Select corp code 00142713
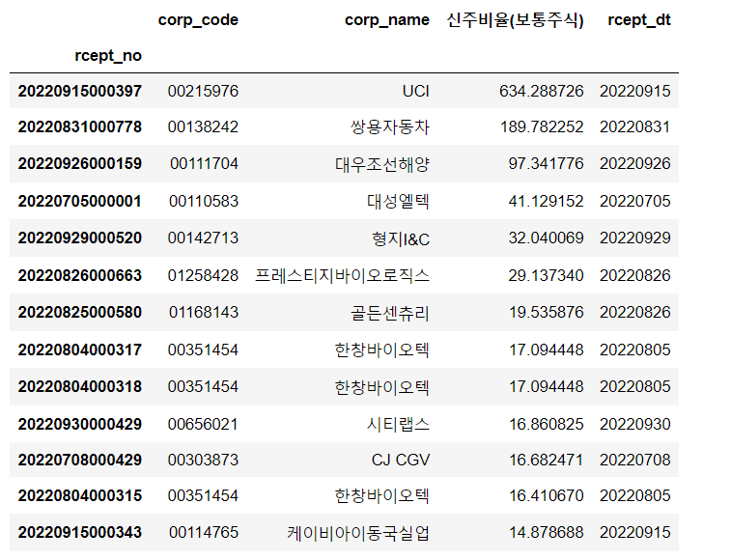The image size is (731, 560). click(203, 238)
